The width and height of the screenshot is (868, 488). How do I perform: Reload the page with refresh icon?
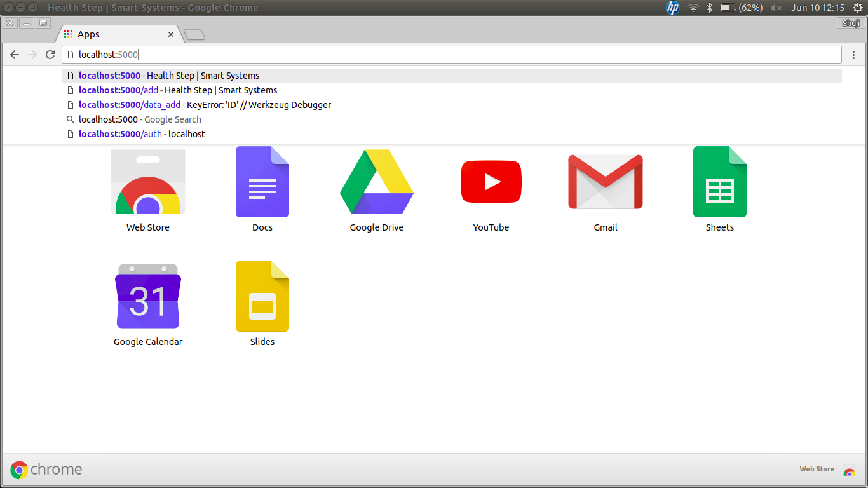[x=50, y=55]
